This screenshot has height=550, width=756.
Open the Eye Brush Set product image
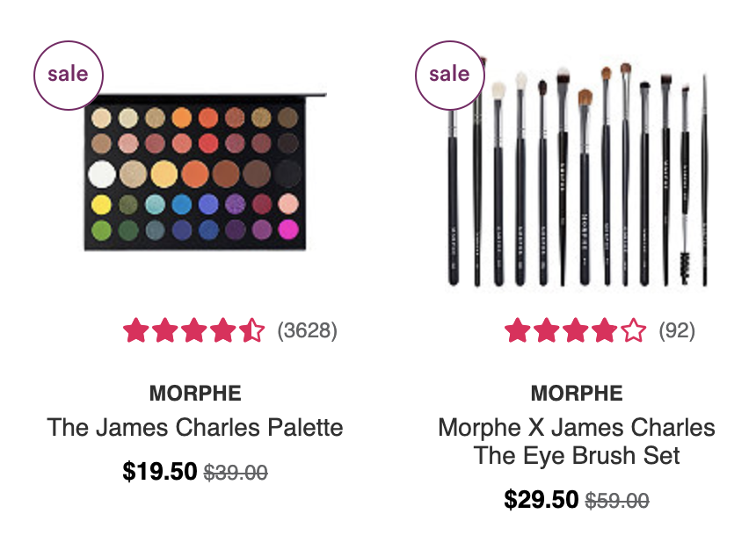(x=577, y=172)
